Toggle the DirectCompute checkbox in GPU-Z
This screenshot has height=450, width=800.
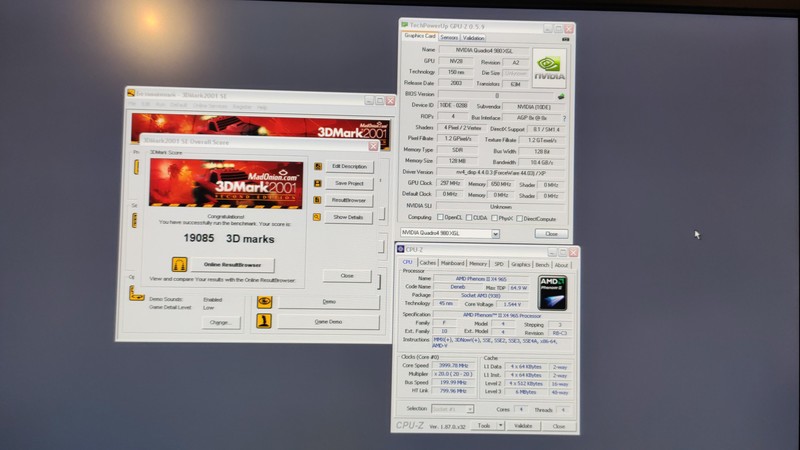point(519,219)
